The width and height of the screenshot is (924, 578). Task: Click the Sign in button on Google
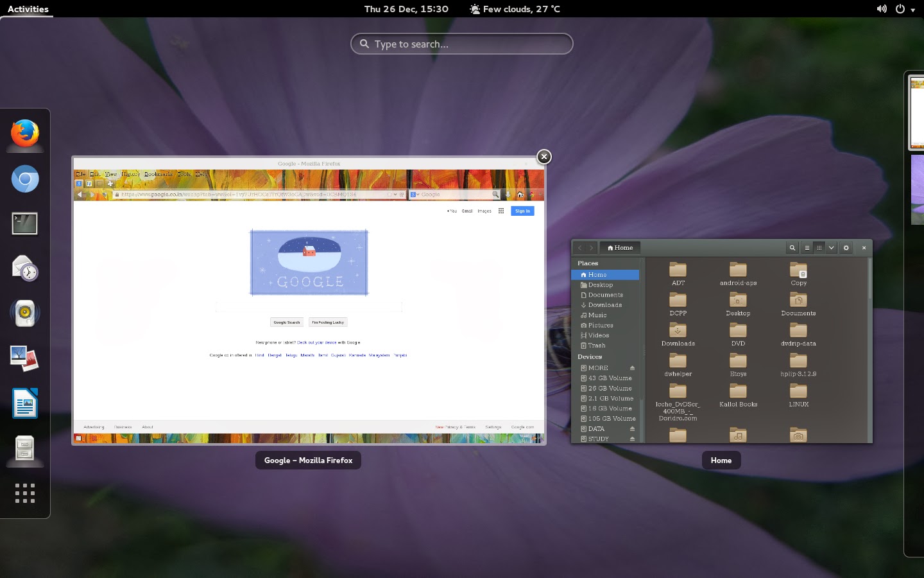pos(522,211)
